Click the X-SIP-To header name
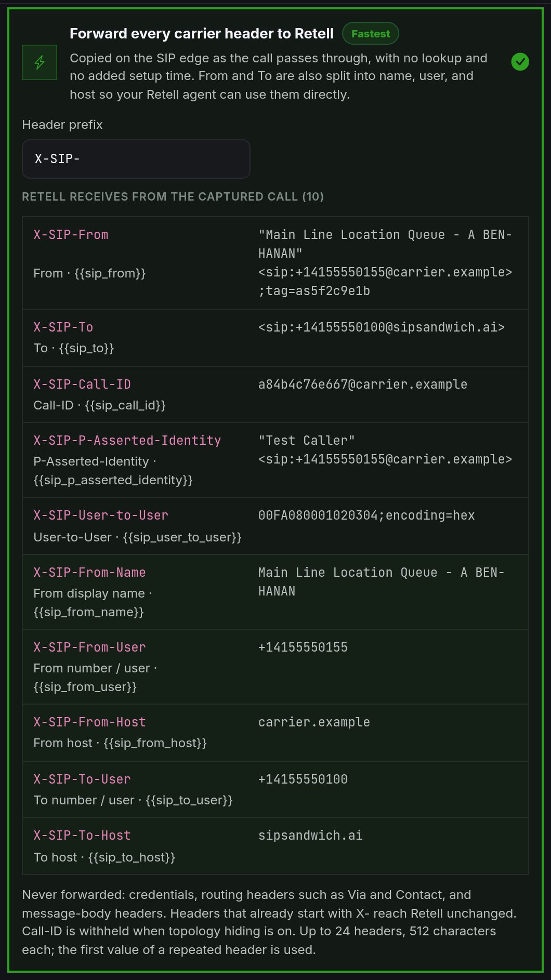The width and height of the screenshot is (551, 980). tap(63, 327)
